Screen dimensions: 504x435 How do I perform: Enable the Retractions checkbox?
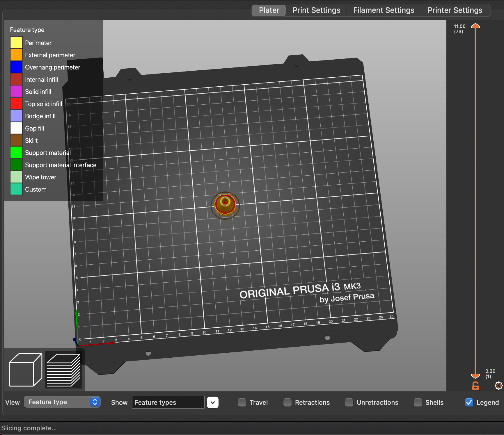pos(288,402)
